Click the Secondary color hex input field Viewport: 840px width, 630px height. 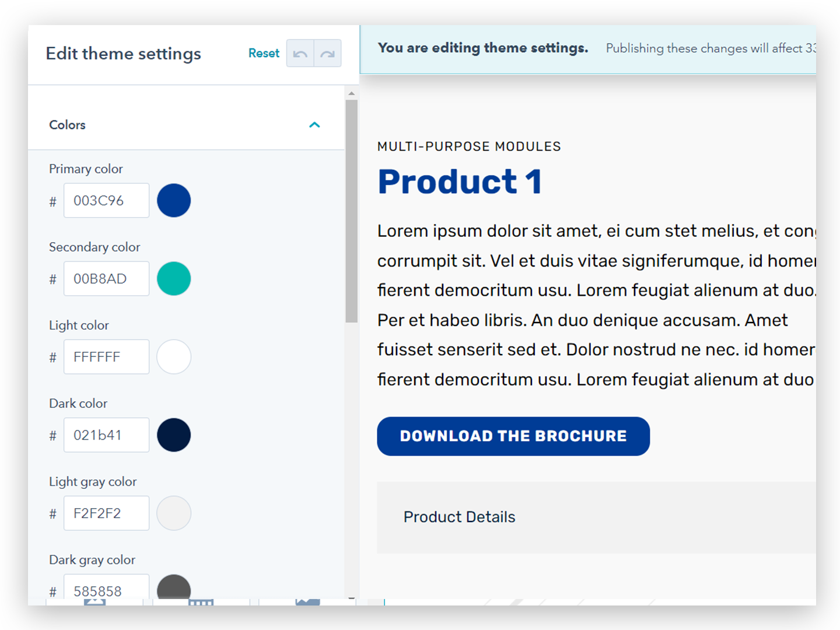106,279
